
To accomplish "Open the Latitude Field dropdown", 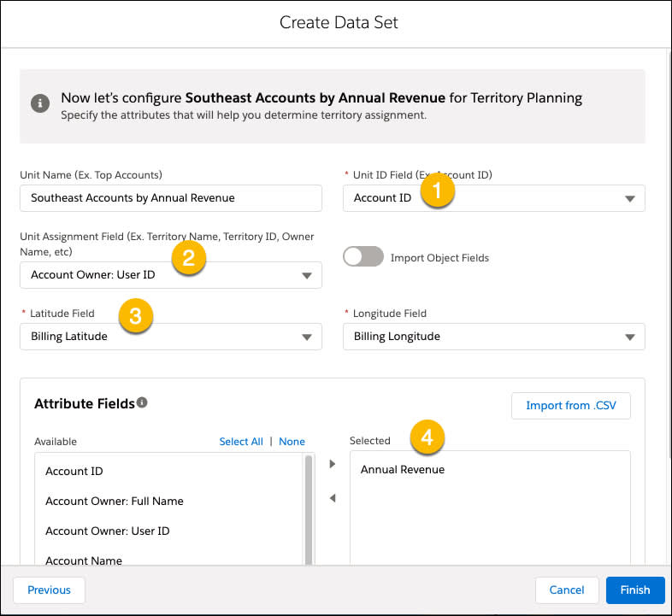I will pos(171,337).
